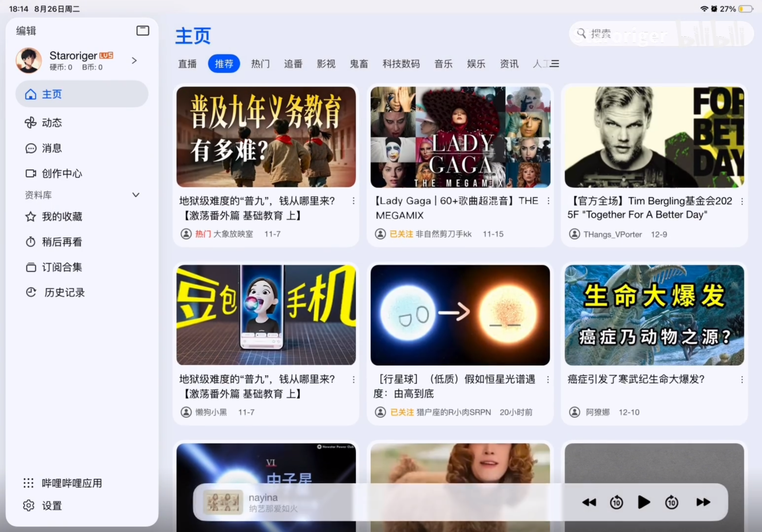Toggle the sidebar collapse icon
Viewport: 762px width, 532px height.
pyautogui.click(x=143, y=31)
